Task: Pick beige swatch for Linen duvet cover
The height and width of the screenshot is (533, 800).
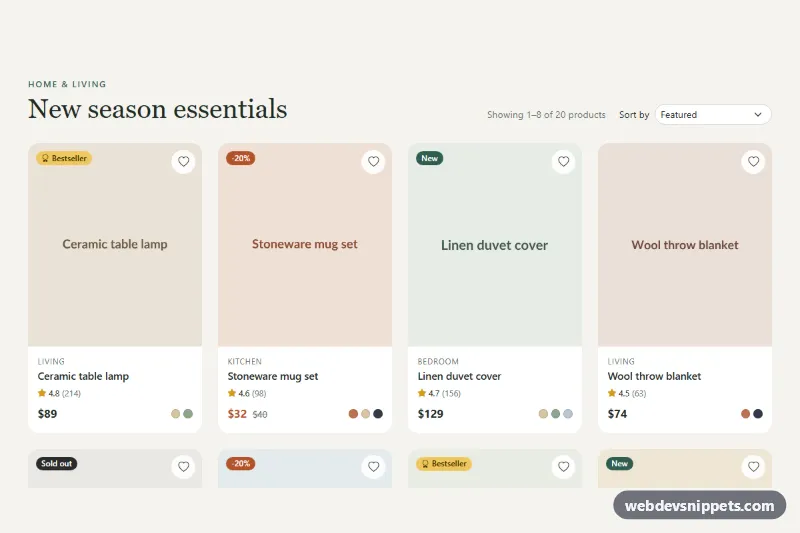Action: (543, 414)
